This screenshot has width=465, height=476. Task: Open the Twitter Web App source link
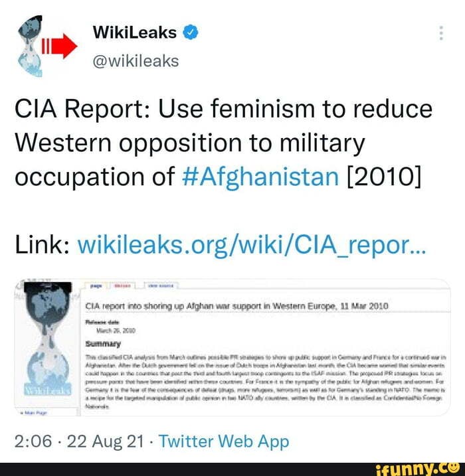point(224,441)
